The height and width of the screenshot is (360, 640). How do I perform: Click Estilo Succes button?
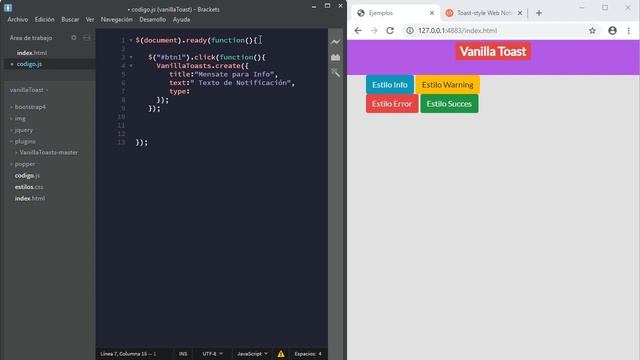[449, 104]
